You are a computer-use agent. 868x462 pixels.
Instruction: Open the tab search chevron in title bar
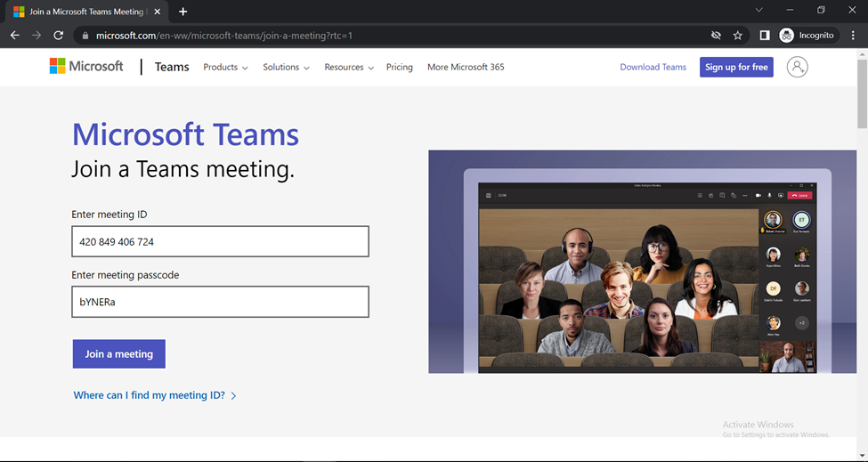759,10
